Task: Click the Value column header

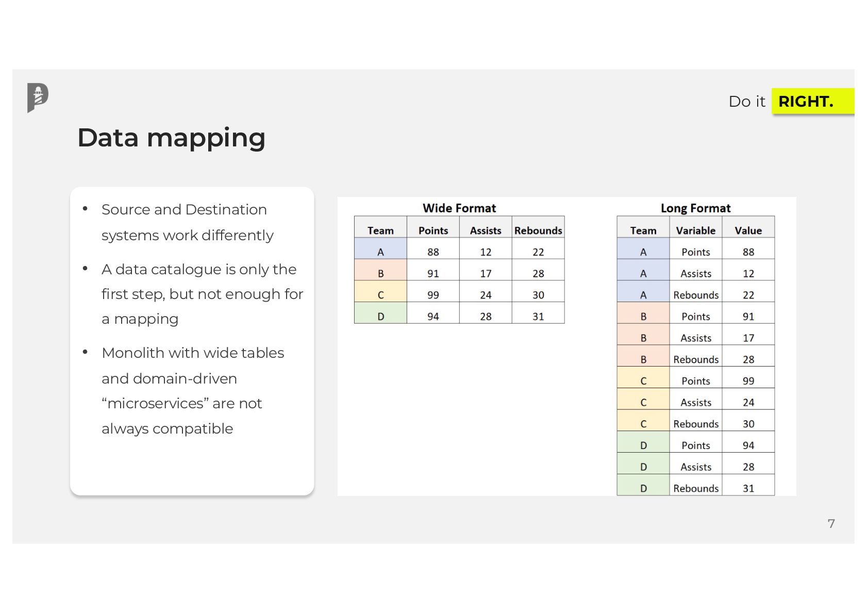Action: [x=748, y=230]
